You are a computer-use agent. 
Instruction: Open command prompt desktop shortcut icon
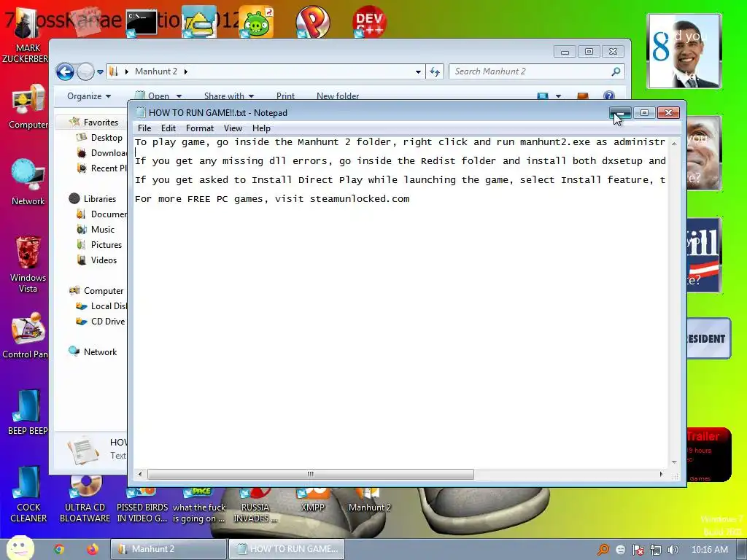[x=142, y=23]
